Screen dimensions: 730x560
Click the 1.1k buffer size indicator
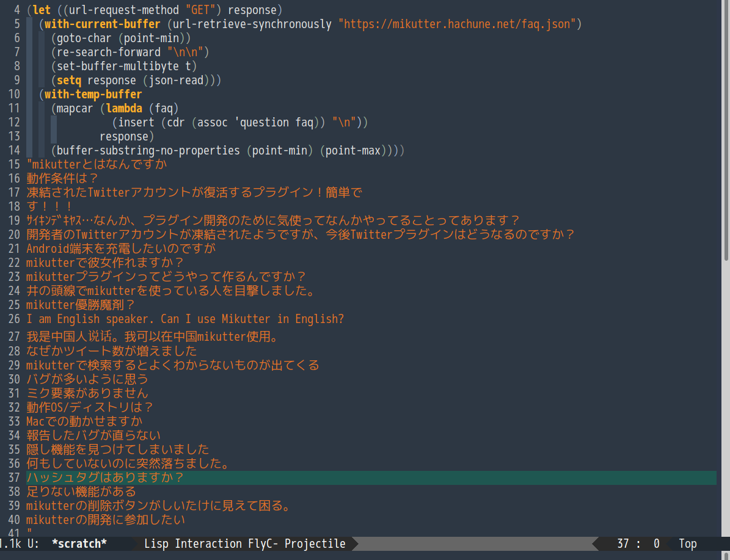pos(10,544)
